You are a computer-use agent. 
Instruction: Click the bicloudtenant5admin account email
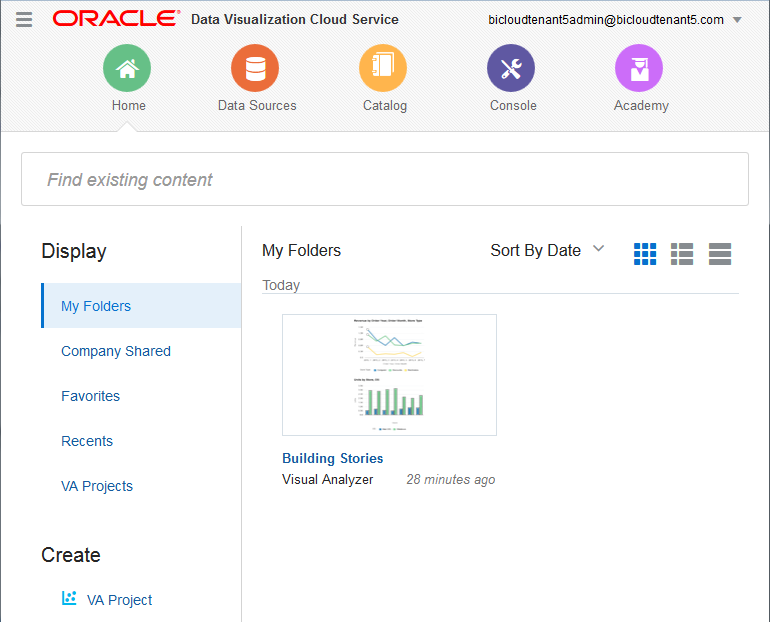pyautogui.click(x=606, y=20)
